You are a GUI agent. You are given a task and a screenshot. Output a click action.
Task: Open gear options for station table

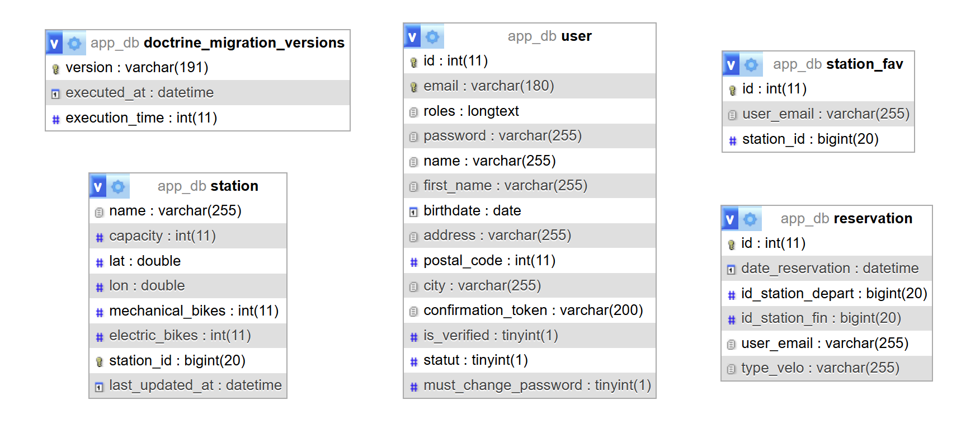click(118, 187)
